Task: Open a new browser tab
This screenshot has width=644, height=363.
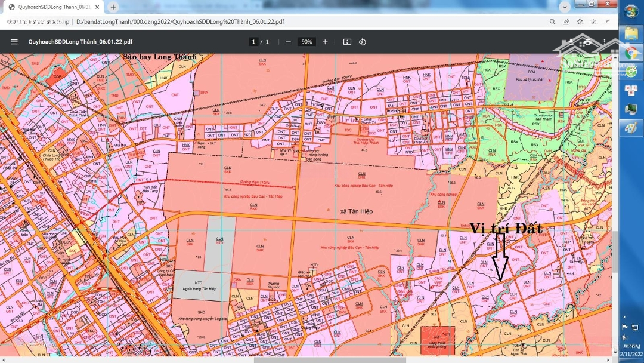Action: 113,7
